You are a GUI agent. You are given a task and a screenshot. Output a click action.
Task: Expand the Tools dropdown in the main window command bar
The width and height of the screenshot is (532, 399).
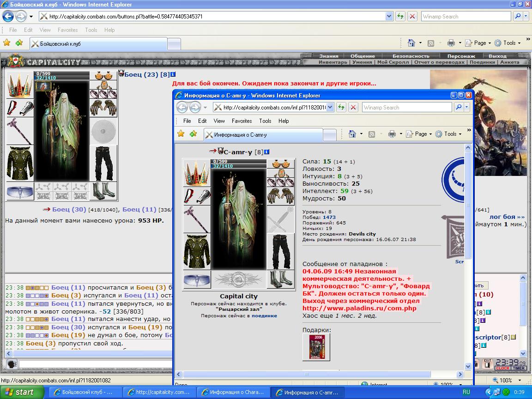click(x=507, y=43)
